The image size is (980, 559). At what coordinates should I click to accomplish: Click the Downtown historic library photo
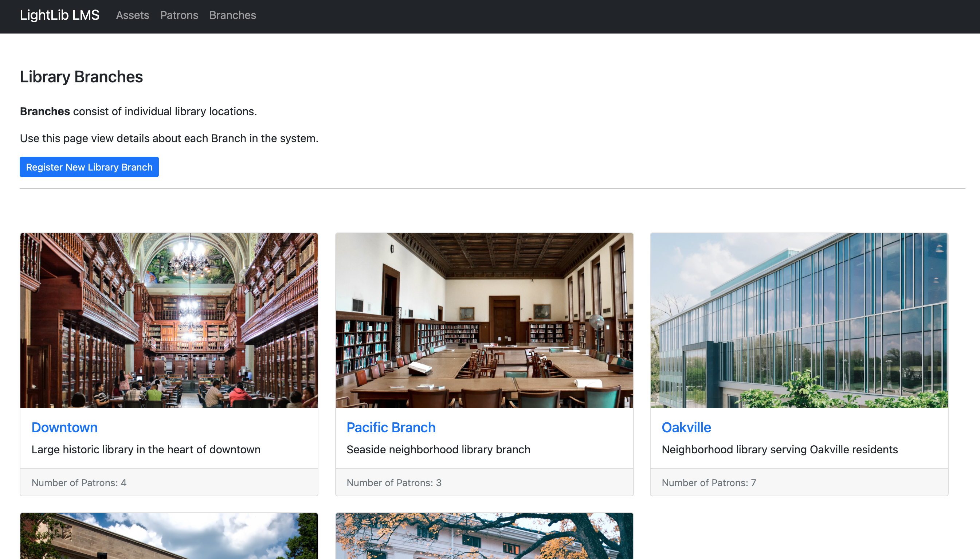coord(169,321)
